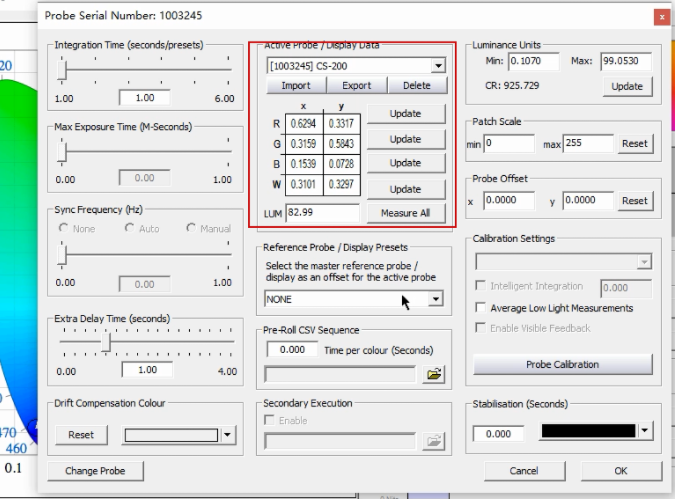The height and width of the screenshot is (500, 675).
Task: Adjust the Integration Time slider handle
Action: (63, 72)
